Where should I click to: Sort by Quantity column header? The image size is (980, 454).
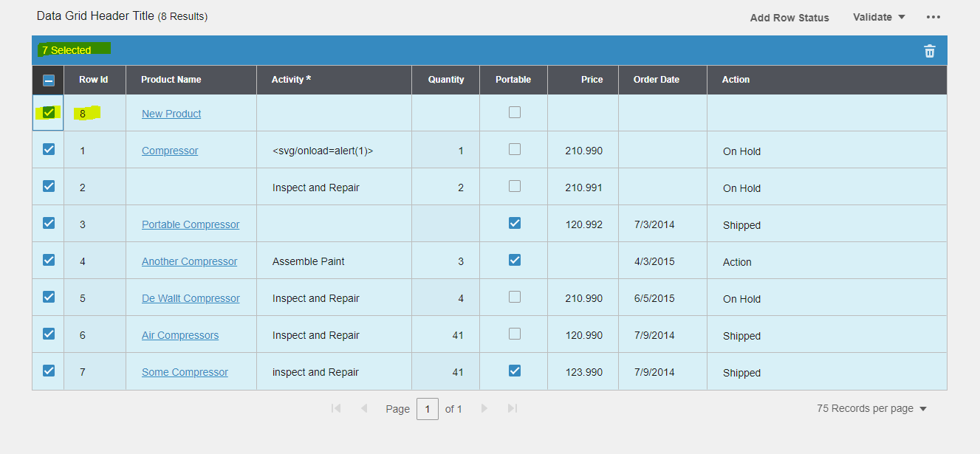(446, 80)
